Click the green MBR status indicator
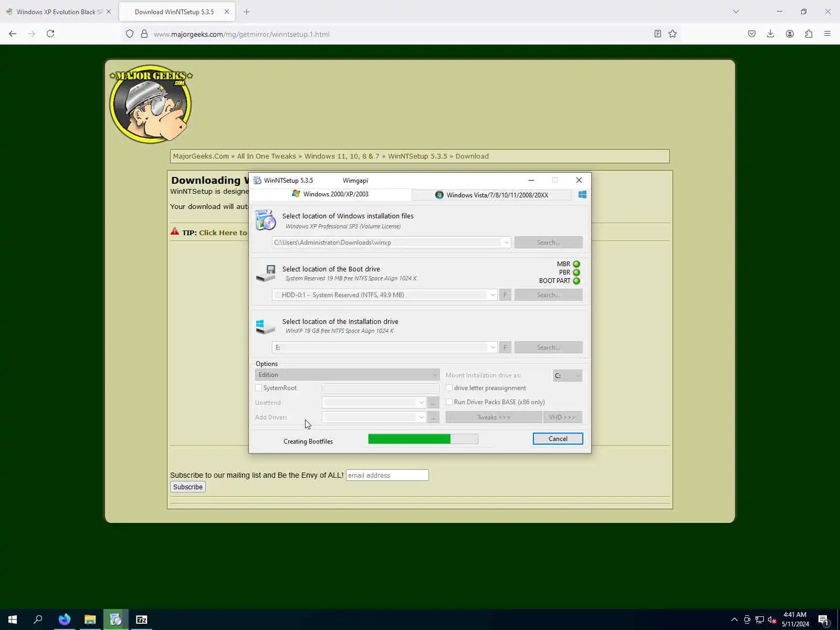This screenshot has height=630, width=840. coord(576,264)
